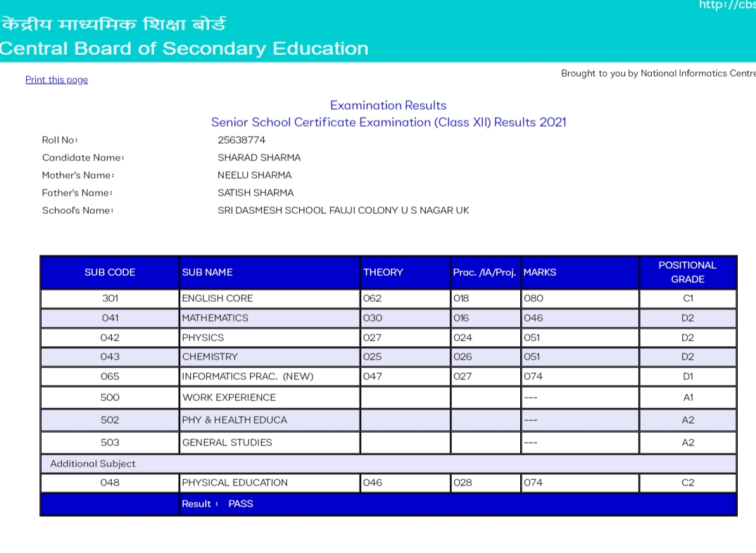
Task: Click Informatics grade D1
Action: click(x=688, y=376)
